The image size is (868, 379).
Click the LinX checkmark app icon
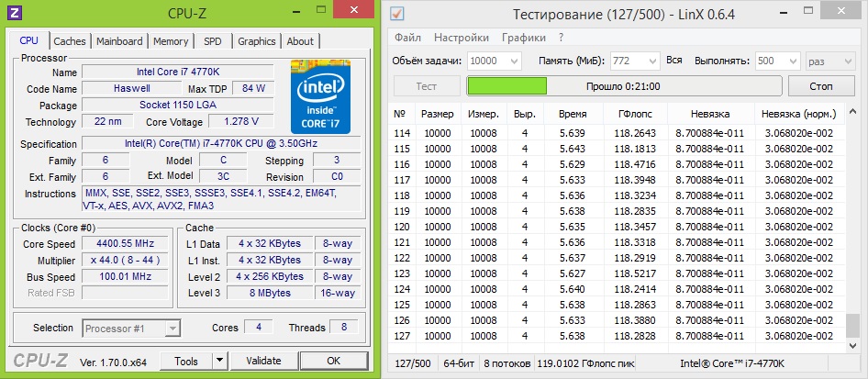(x=397, y=13)
